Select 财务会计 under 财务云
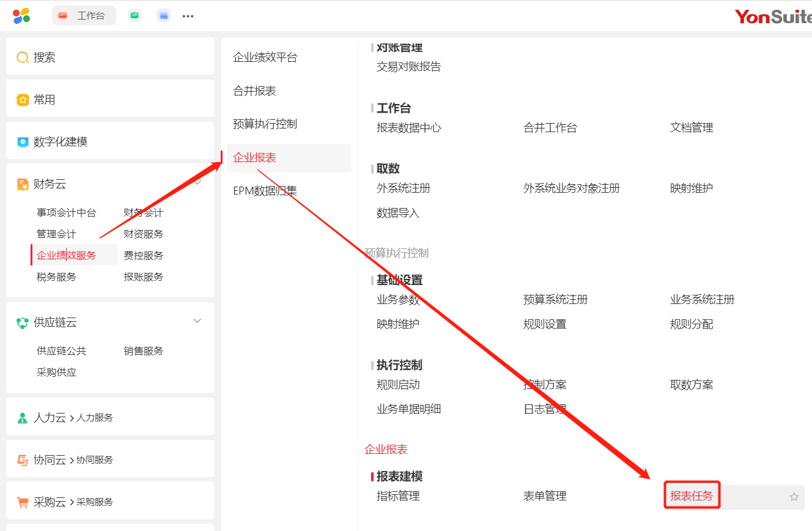This screenshot has width=812, height=531. coord(144,213)
